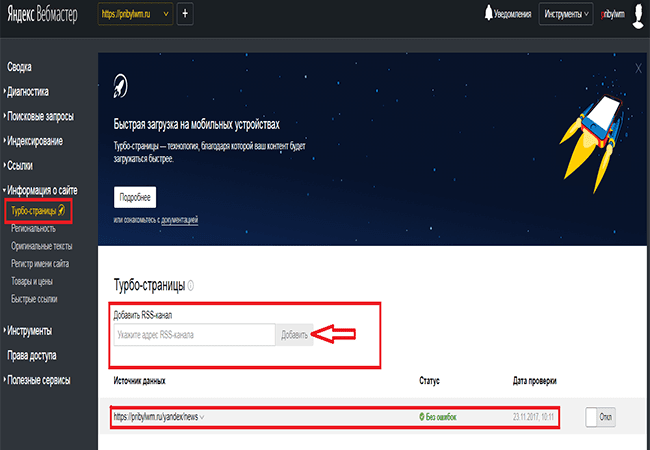This screenshot has height=450, width=650.
Task: Click the Дата проверки column header
Action: tap(534, 381)
